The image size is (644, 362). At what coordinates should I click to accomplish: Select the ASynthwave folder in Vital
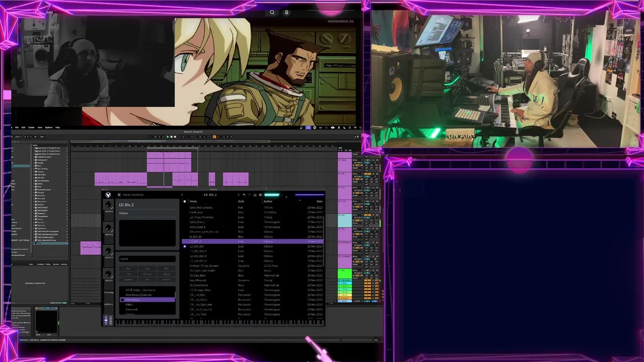[147, 300]
